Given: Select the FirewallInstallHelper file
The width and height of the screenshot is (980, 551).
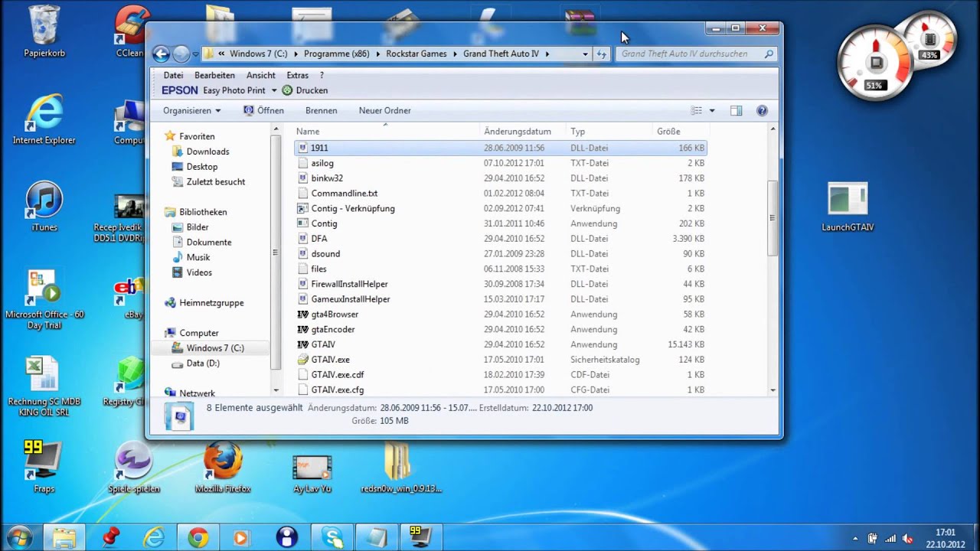Looking at the screenshot, I should [x=501, y=284].
